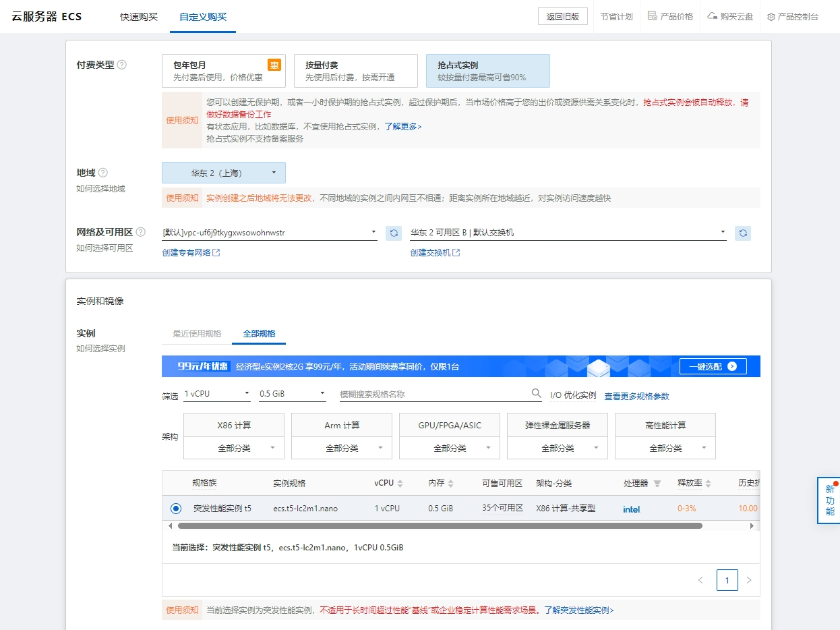
Task: Choose 包年包月 billing type
Action: pyautogui.click(x=223, y=71)
